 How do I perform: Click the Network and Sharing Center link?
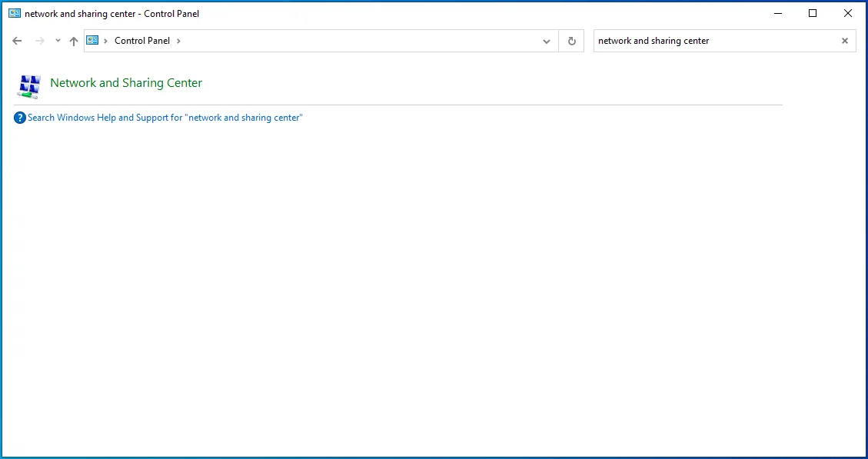coord(126,83)
